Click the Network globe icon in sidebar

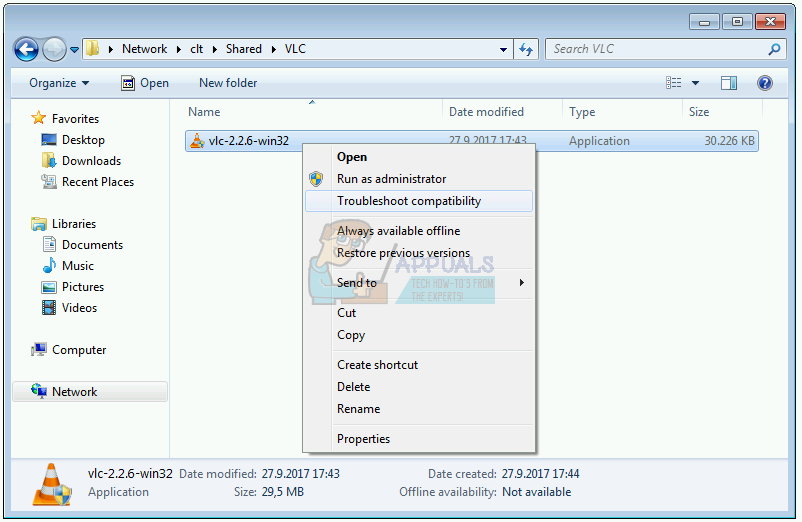coord(39,392)
